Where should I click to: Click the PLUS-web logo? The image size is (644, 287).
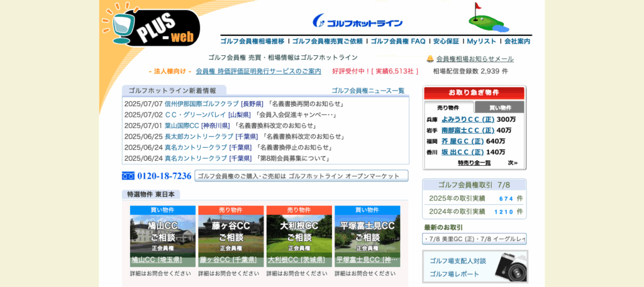(x=152, y=25)
